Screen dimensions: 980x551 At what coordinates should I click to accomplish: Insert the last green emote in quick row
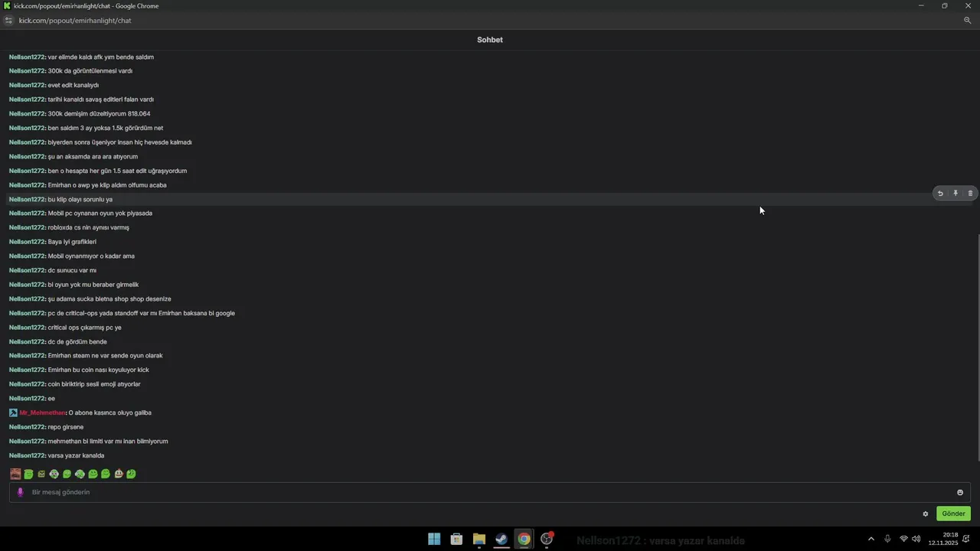(131, 474)
